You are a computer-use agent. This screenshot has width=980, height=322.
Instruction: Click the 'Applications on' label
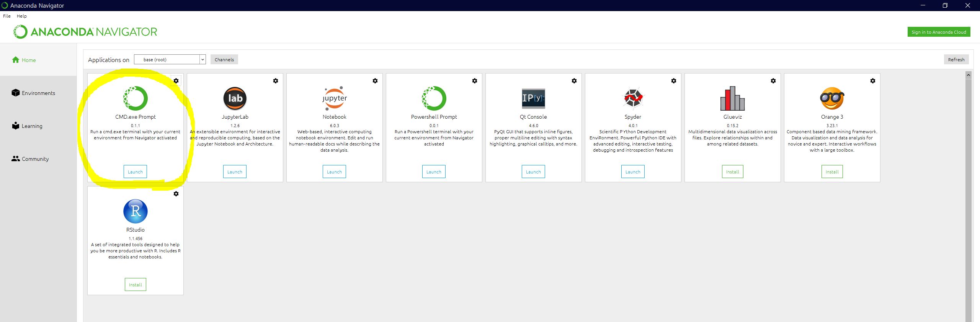pos(109,60)
